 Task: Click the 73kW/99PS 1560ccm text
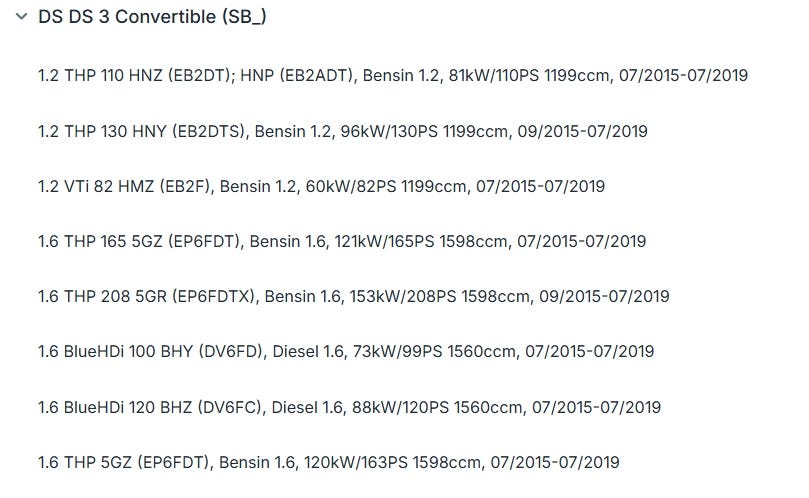pyautogui.click(x=434, y=352)
